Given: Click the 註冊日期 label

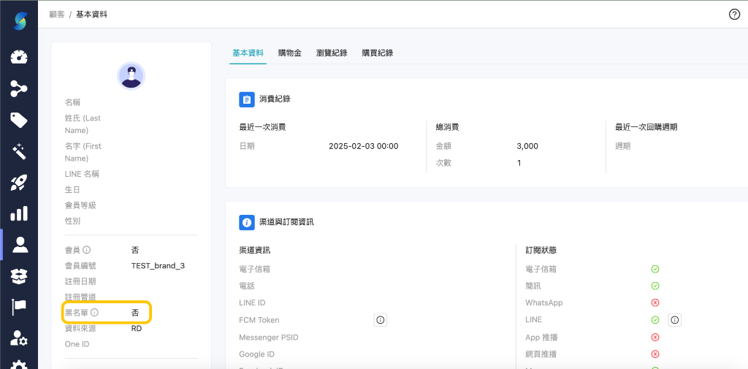Looking at the screenshot, I should tap(80, 281).
